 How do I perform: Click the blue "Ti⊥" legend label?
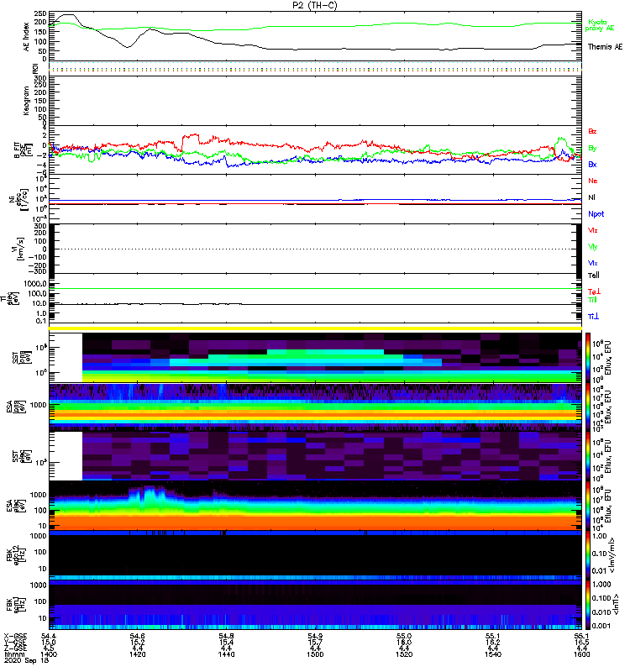(593, 317)
